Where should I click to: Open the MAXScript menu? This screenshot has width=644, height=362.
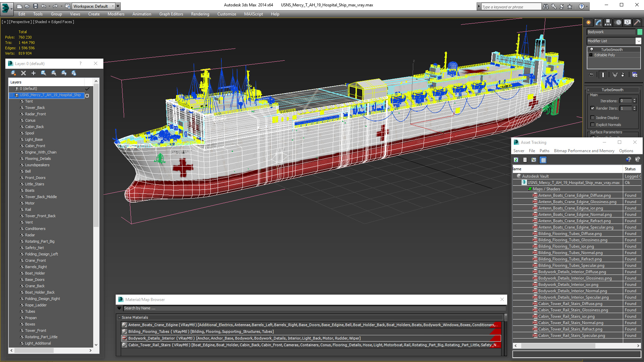[254, 14]
